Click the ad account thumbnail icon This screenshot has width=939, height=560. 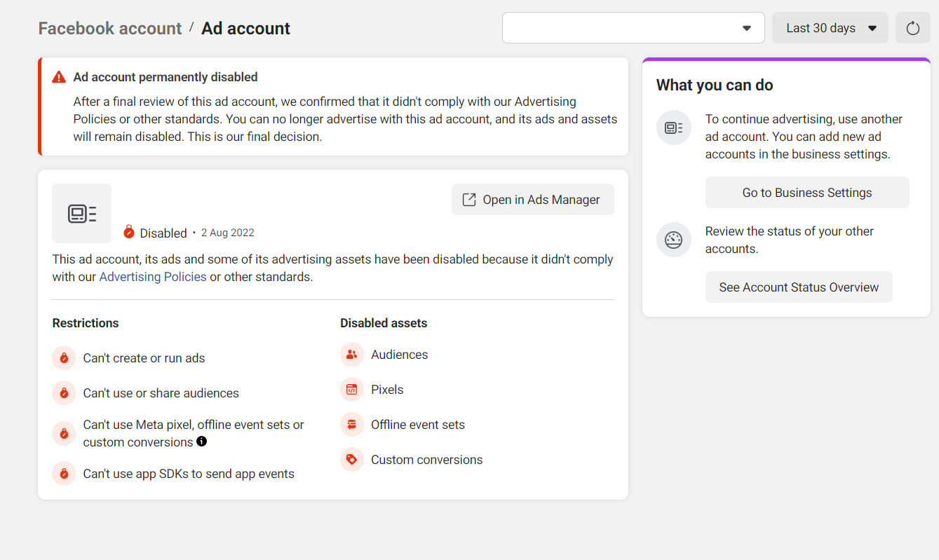82,213
